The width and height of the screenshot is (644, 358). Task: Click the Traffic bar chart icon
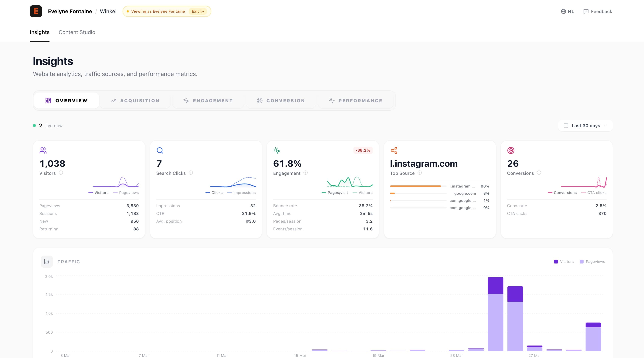pos(47,261)
